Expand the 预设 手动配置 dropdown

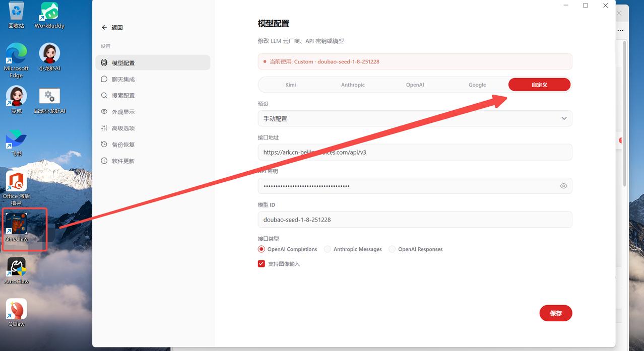click(x=415, y=118)
